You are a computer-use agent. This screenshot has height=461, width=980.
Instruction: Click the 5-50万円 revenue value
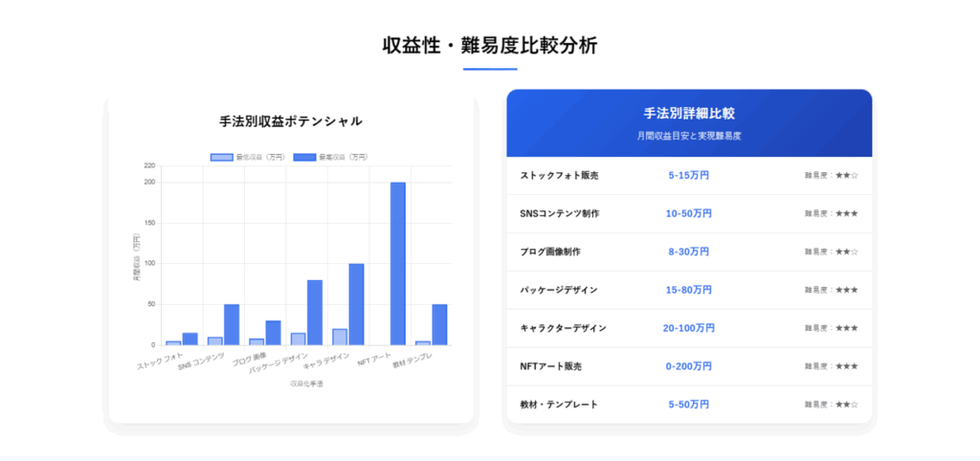(689, 405)
